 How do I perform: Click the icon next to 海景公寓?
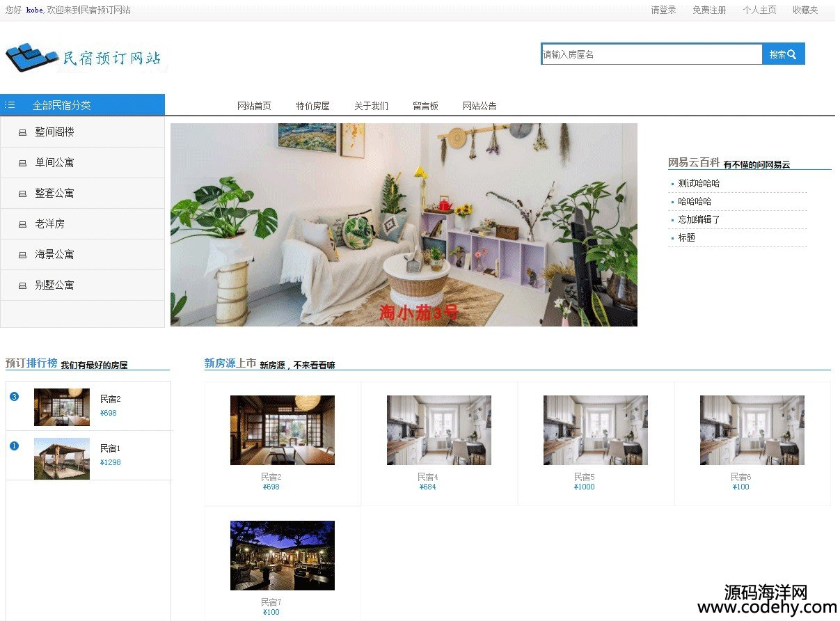pyautogui.click(x=22, y=255)
